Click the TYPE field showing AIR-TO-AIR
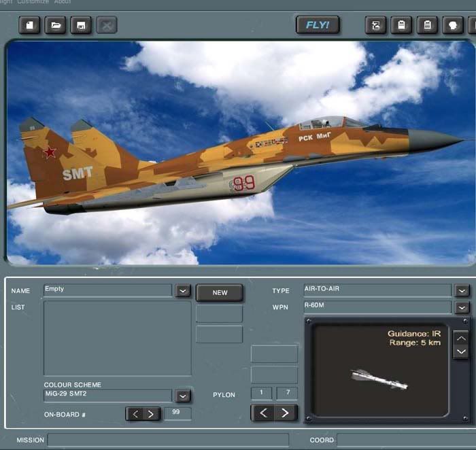Viewport: 476px width, 450px height. [377, 290]
